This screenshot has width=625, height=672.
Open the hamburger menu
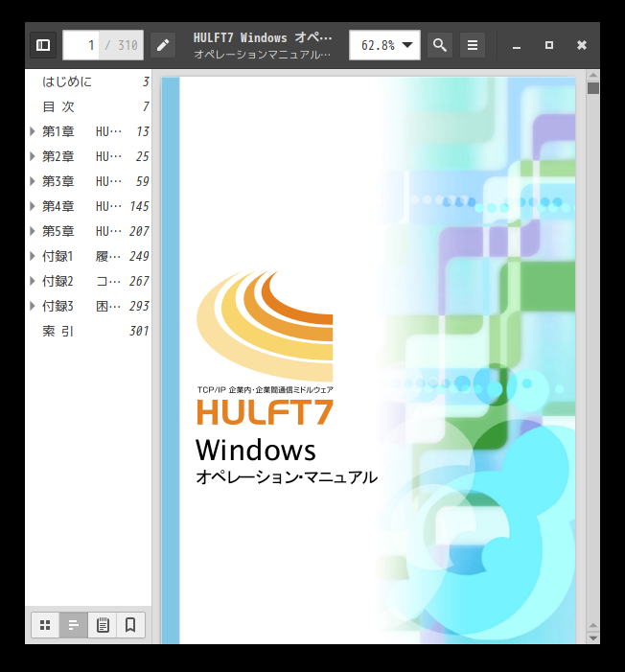pyautogui.click(x=473, y=45)
